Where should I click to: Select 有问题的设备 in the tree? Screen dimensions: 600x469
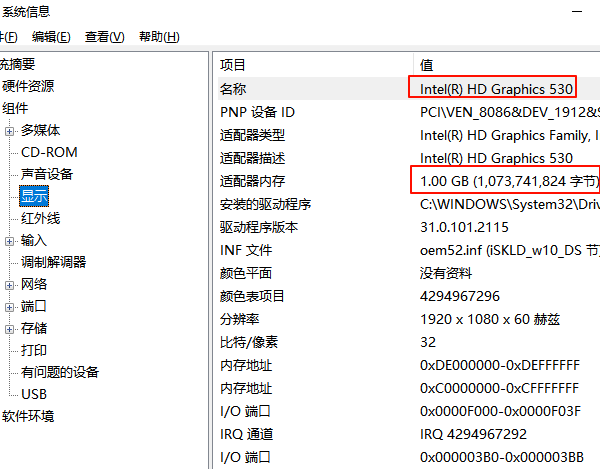pos(60,372)
